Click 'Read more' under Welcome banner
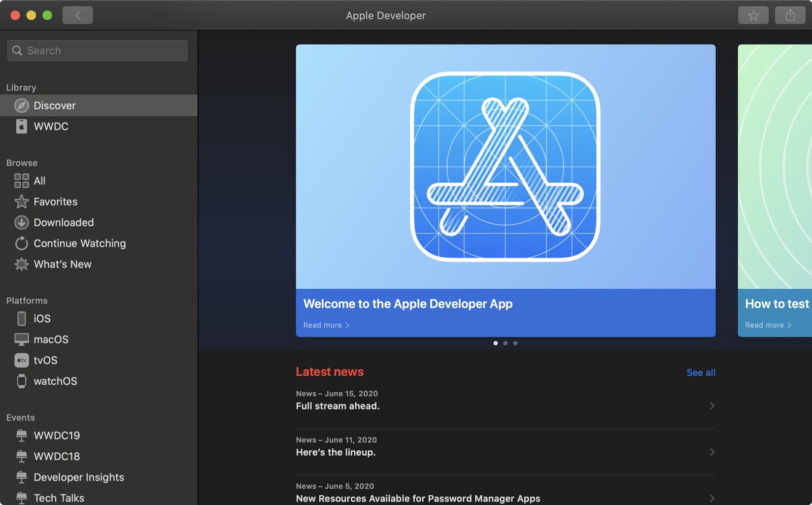This screenshot has width=812, height=505. 326,325
